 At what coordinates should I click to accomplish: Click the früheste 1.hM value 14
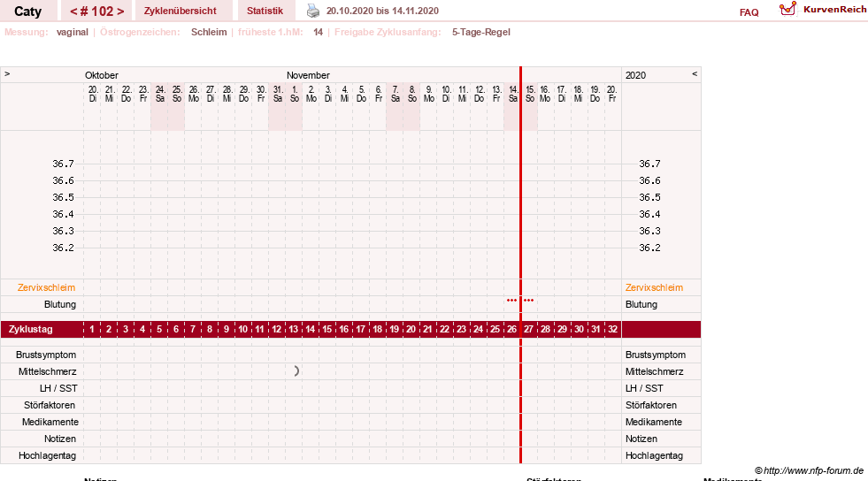click(x=318, y=32)
